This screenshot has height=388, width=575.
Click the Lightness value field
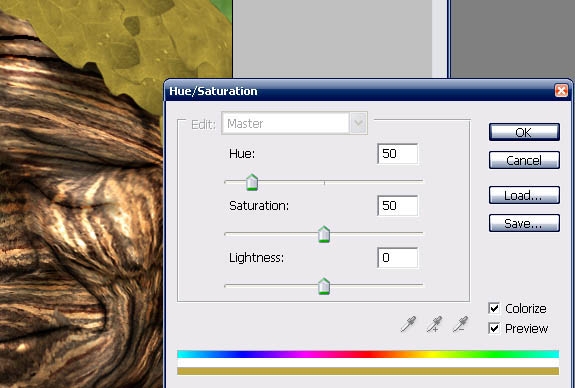click(398, 258)
